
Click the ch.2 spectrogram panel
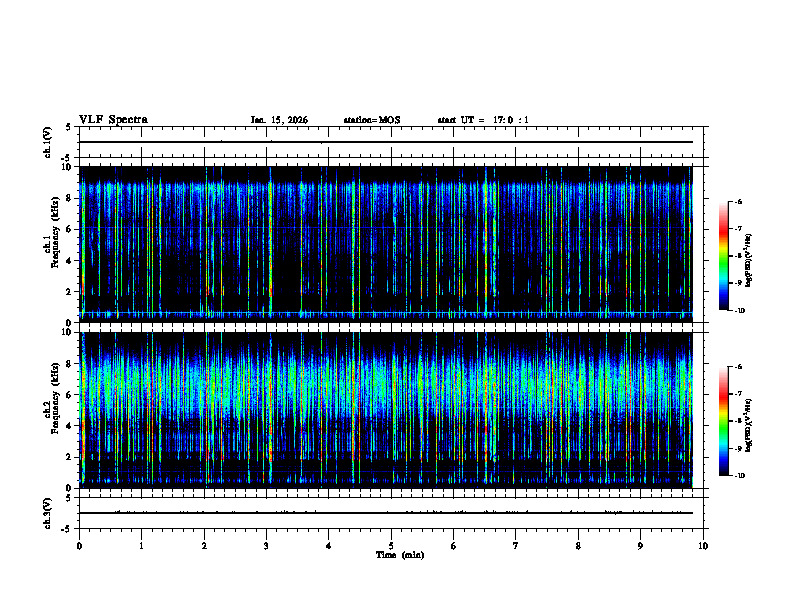click(x=386, y=410)
